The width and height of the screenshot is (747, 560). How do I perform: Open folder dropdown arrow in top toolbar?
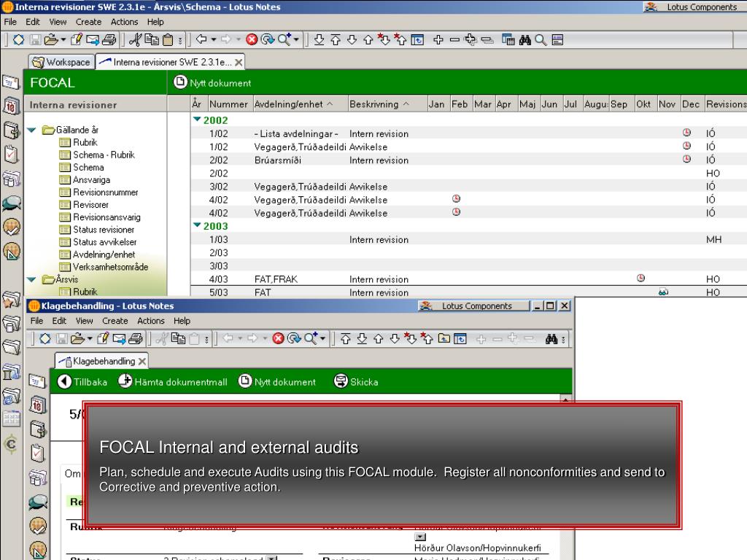coord(63,39)
